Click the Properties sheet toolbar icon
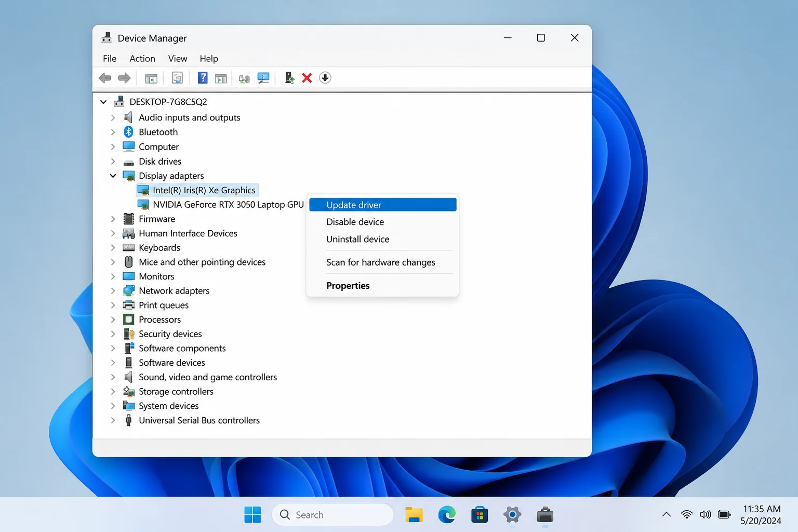The width and height of the screenshot is (798, 532). click(x=177, y=78)
